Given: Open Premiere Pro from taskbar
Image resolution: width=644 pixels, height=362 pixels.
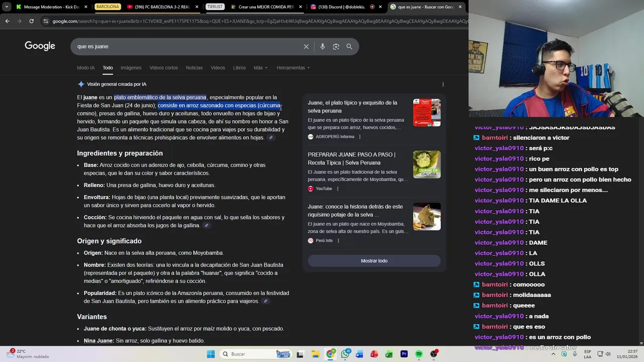Looking at the screenshot, I should (404, 354).
